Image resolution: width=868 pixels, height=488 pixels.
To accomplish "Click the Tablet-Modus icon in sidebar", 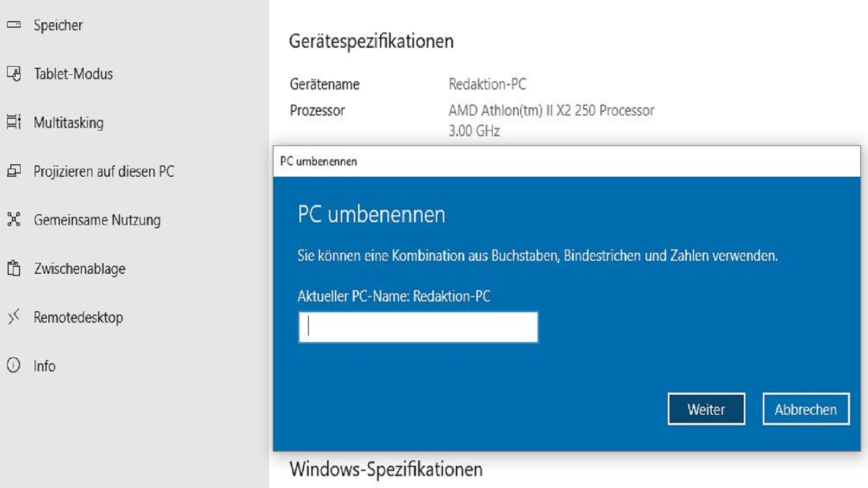I will click(x=13, y=74).
